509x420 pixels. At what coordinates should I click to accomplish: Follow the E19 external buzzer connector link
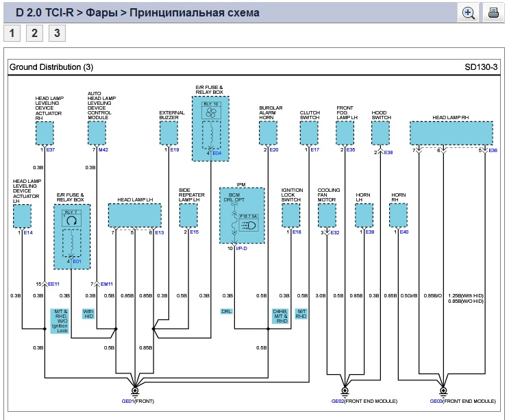(174, 150)
